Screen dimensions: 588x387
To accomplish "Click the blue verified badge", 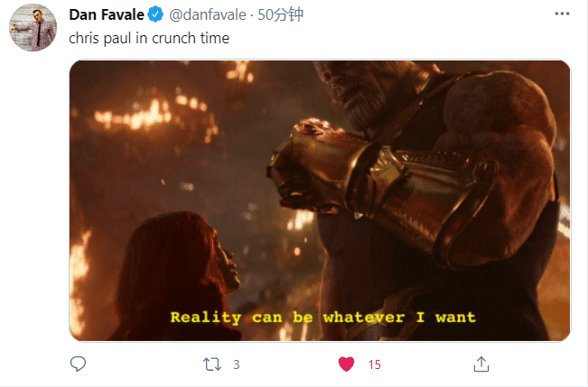I will (155, 14).
